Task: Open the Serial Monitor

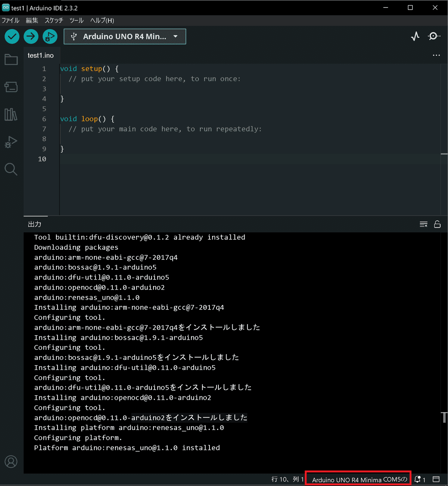Action: pyautogui.click(x=434, y=37)
